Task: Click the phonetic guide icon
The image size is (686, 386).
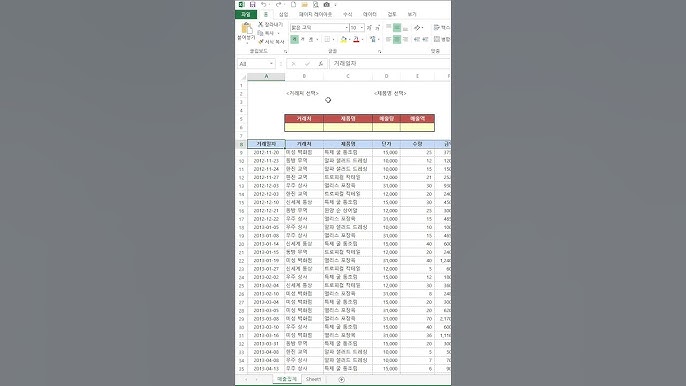Action: pos(373,39)
